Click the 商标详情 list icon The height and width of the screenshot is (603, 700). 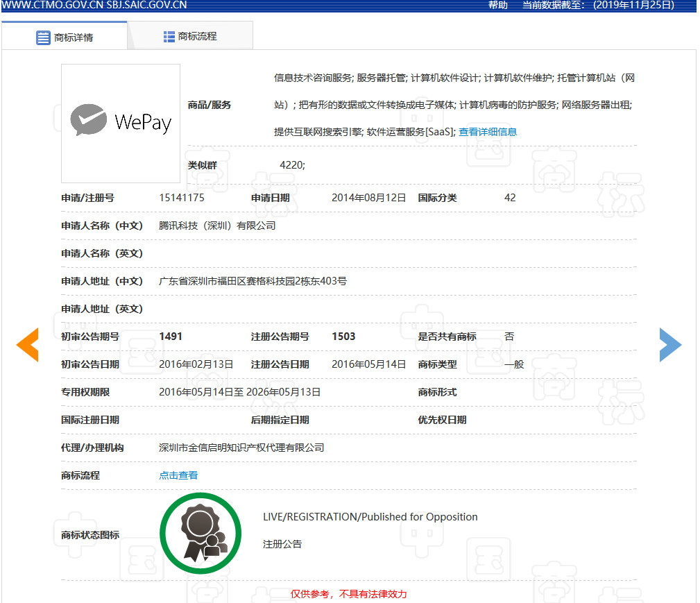[43, 37]
